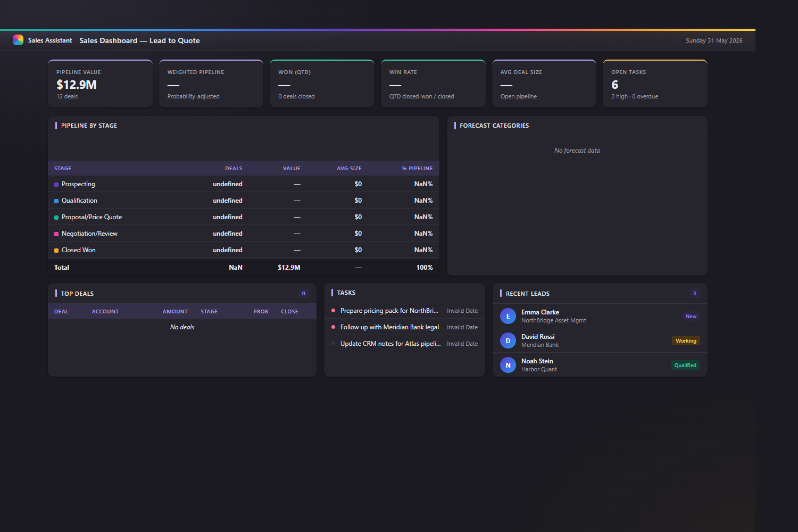Sort Top Deals by CLOSE column
Viewport: 798px width, 532px height.
289,311
